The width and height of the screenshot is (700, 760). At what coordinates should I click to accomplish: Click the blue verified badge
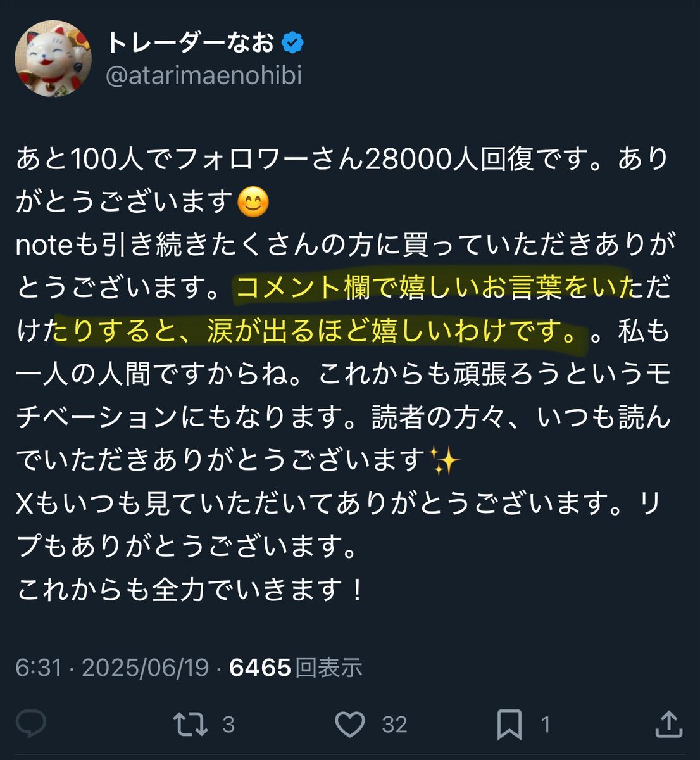pyautogui.click(x=292, y=43)
